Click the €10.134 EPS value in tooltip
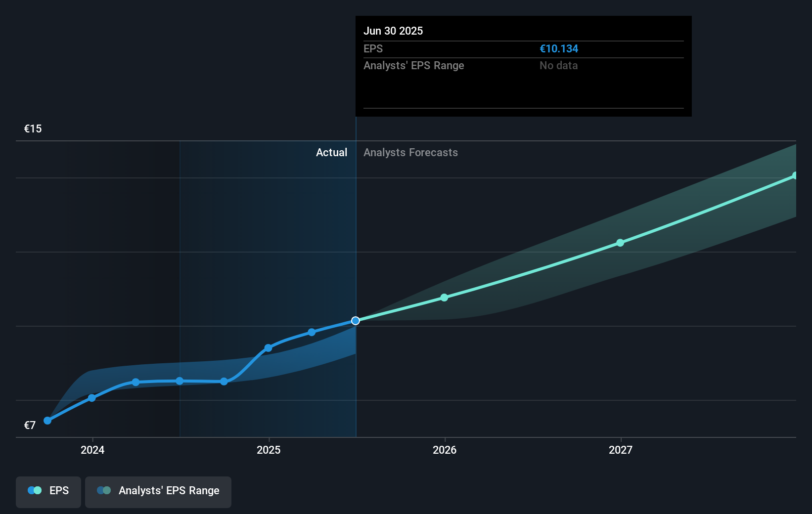This screenshot has height=514, width=812. (x=559, y=49)
